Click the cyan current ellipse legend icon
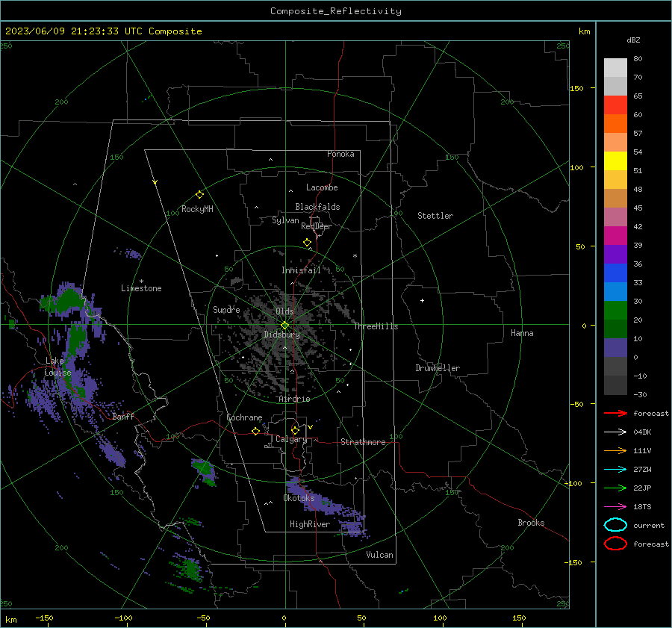The height and width of the screenshot is (628, 672). [x=615, y=525]
